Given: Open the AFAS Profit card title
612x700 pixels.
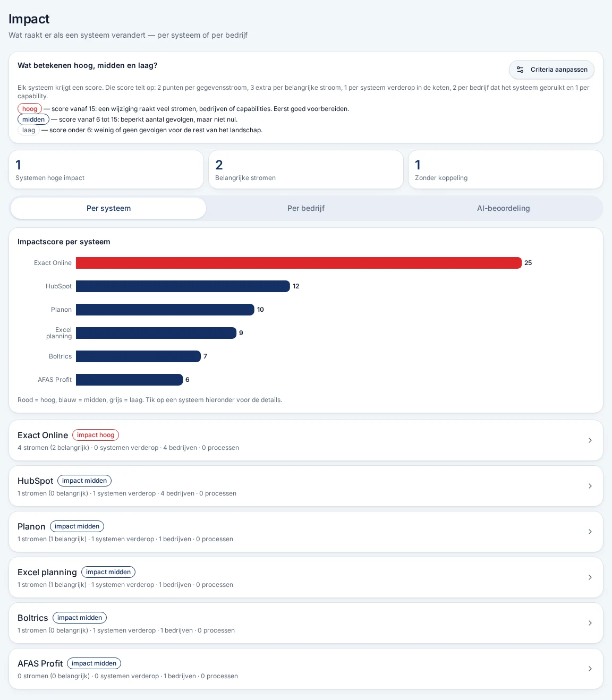Looking at the screenshot, I should (x=40, y=663).
